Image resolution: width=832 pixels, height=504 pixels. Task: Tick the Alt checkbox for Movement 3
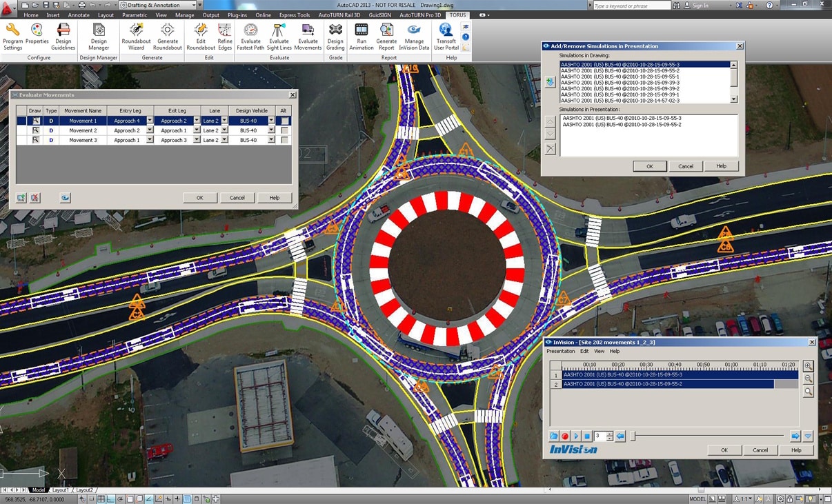pyautogui.click(x=284, y=140)
